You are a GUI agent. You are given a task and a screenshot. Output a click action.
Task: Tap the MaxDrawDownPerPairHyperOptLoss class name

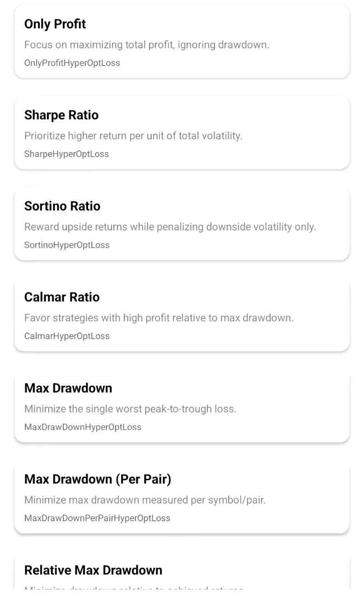click(x=97, y=518)
